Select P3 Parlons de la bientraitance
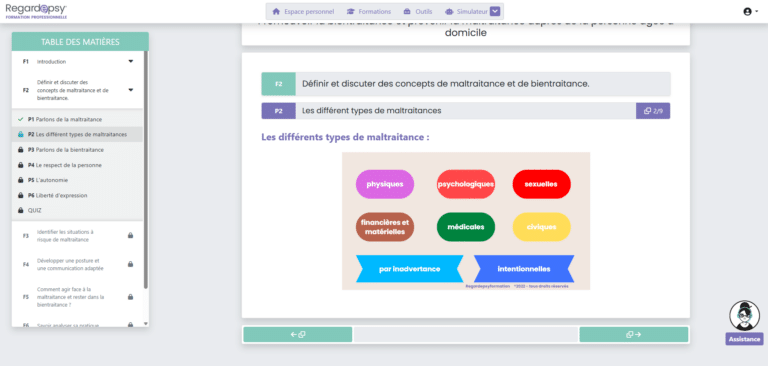The height and width of the screenshot is (366, 768). click(x=78, y=149)
